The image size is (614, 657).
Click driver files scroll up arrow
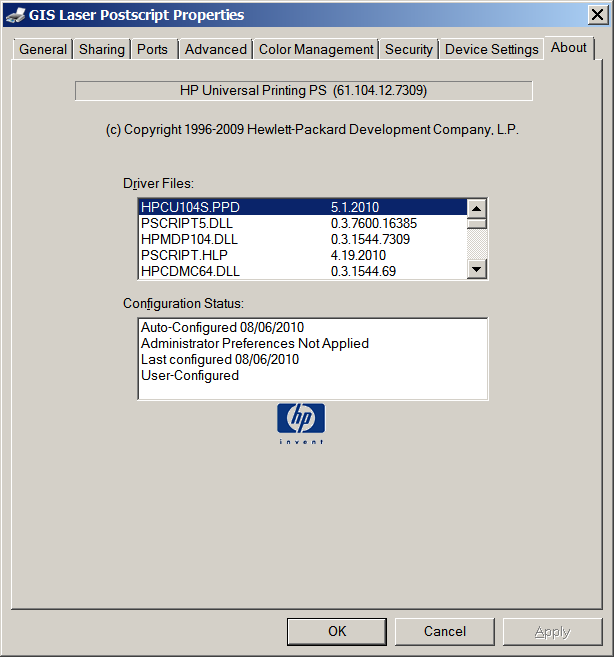(x=477, y=208)
